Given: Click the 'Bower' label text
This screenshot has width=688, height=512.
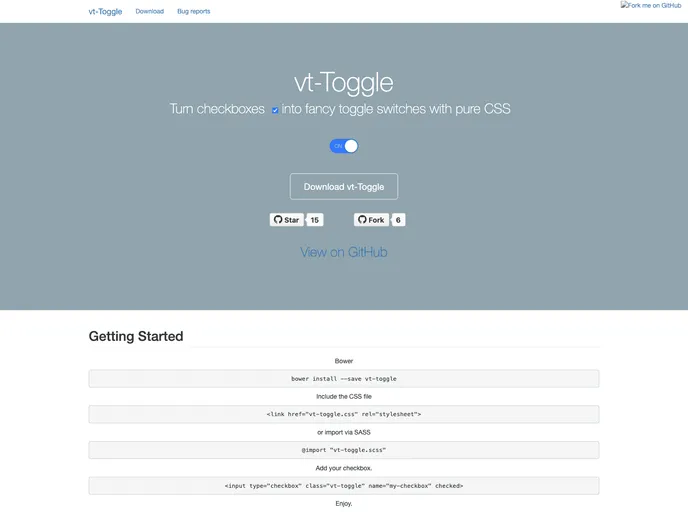Looking at the screenshot, I should click(344, 361).
